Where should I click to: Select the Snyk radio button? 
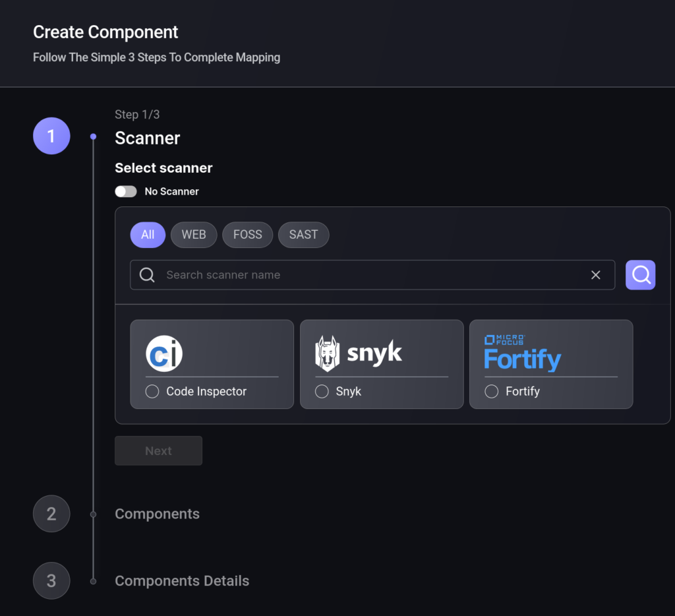pyautogui.click(x=322, y=391)
